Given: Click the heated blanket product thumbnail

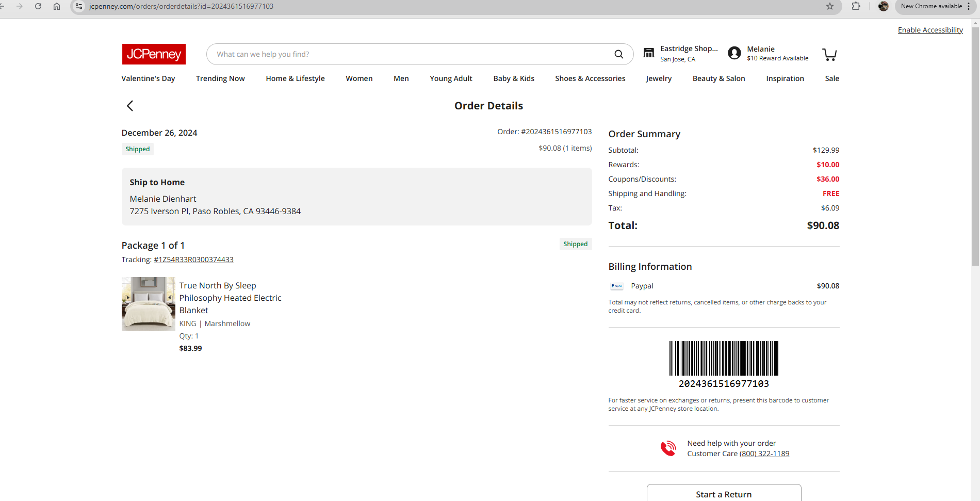Looking at the screenshot, I should 149,304.
